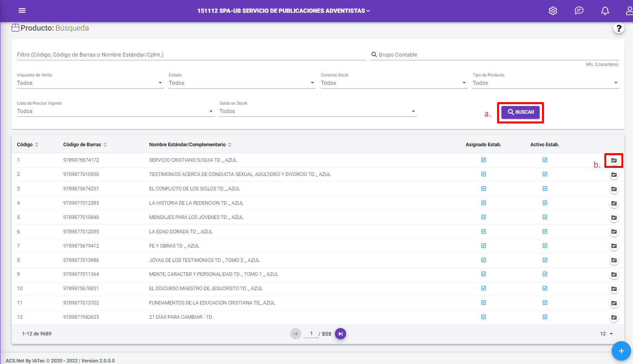Open the settings gear in header
633x364 pixels.
pyautogui.click(x=553, y=11)
